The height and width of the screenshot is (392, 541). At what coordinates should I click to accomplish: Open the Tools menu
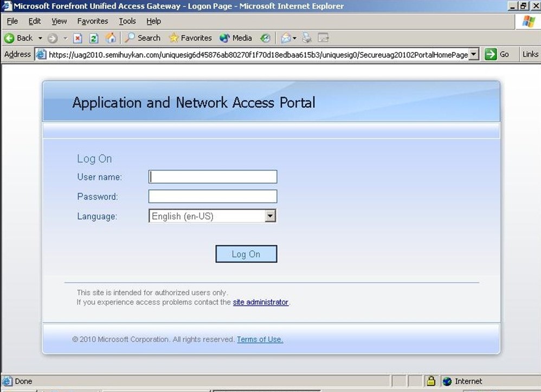coord(127,21)
